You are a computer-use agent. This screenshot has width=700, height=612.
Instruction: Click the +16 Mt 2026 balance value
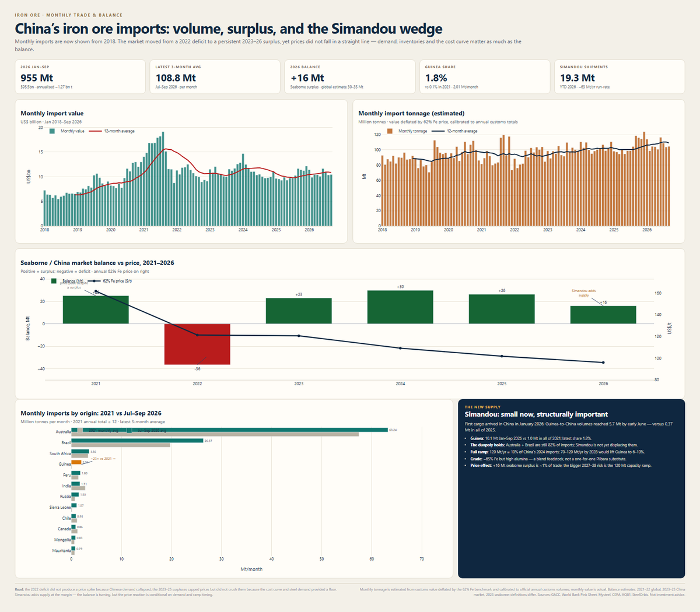(307, 78)
